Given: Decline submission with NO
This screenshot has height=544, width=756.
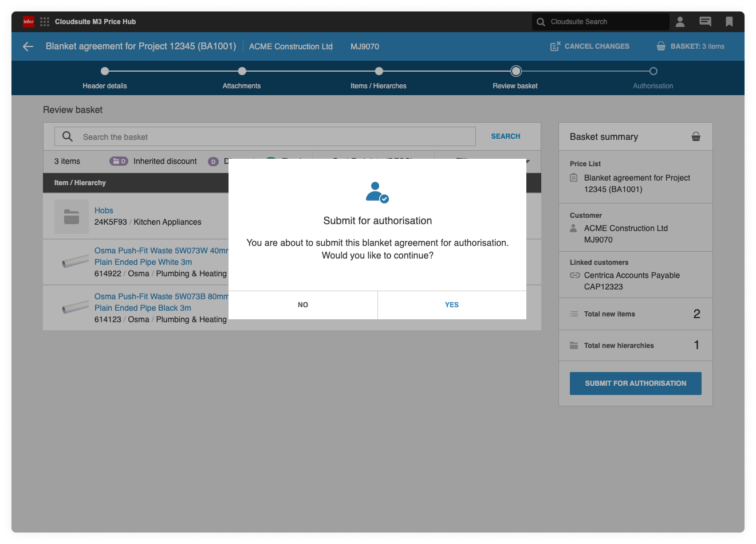Looking at the screenshot, I should coord(303,305).
